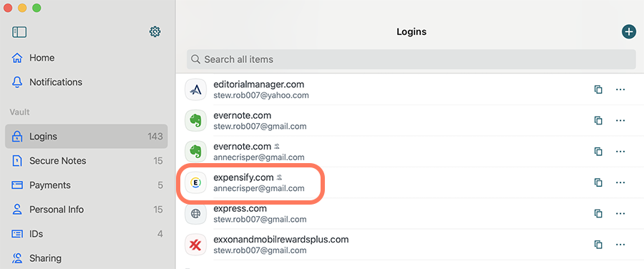This screenshot has width=644, height=269.
Task: Open three-dot menu for expensify.com
Action: [620, 182]
